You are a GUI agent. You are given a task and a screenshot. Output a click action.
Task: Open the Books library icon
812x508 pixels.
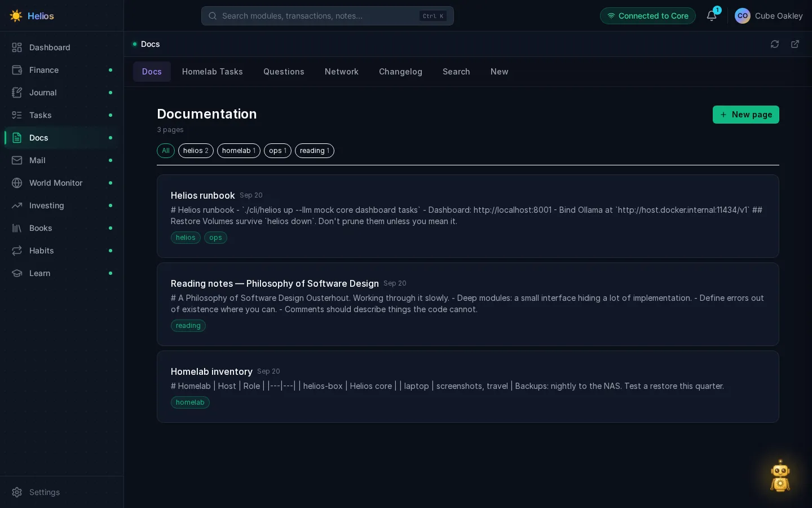point(17,228)
